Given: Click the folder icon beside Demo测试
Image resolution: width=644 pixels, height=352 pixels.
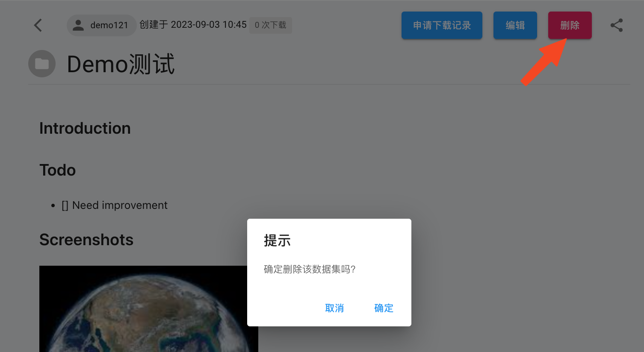Looking at the screenshot, I should click(x=42, y=64).
